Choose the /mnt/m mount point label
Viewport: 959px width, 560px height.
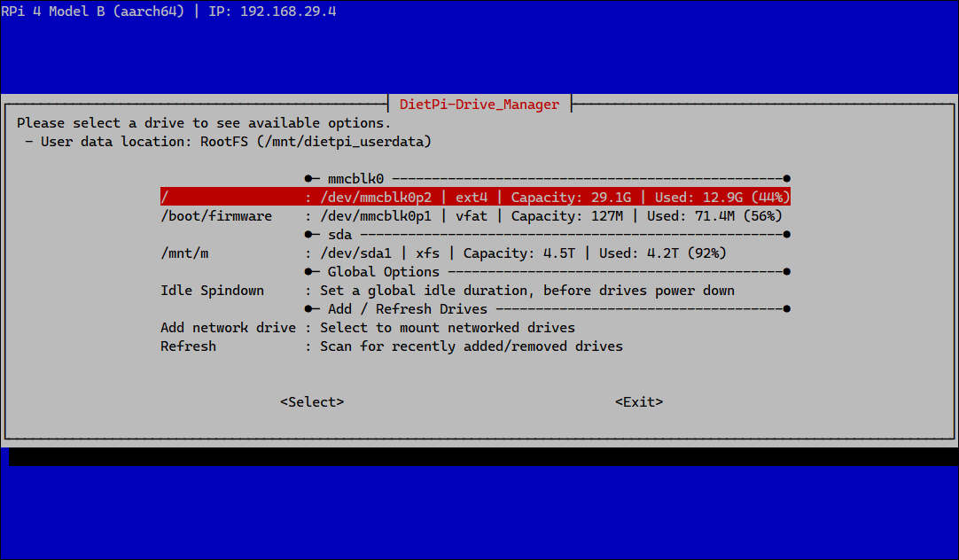pos(184,253)
